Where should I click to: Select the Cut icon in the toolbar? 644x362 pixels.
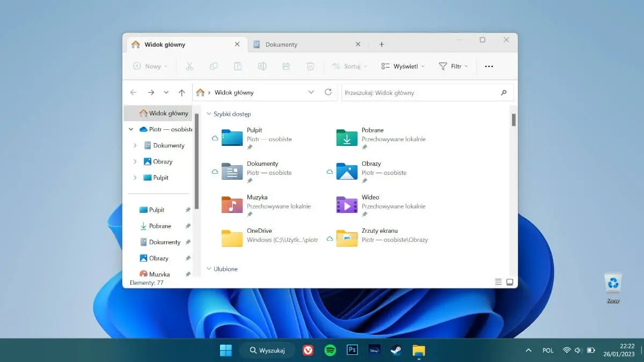(189, 66)
